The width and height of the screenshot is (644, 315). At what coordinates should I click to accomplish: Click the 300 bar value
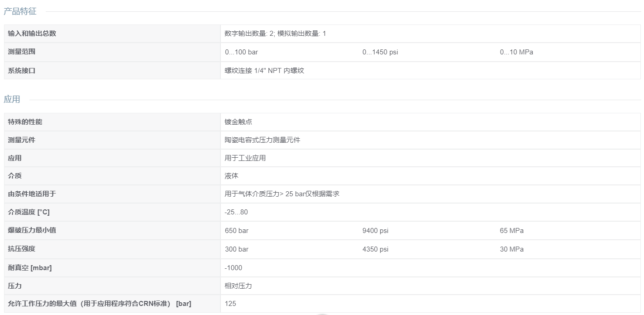point(237,249)
